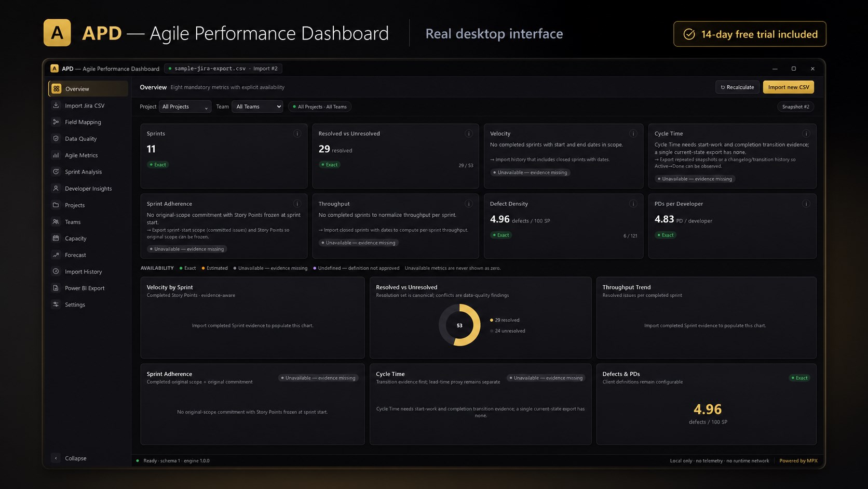This screenshot has width=868, height=489.
Task: Click the 29 resolved legend entry
Action: [x=505, y=320]
